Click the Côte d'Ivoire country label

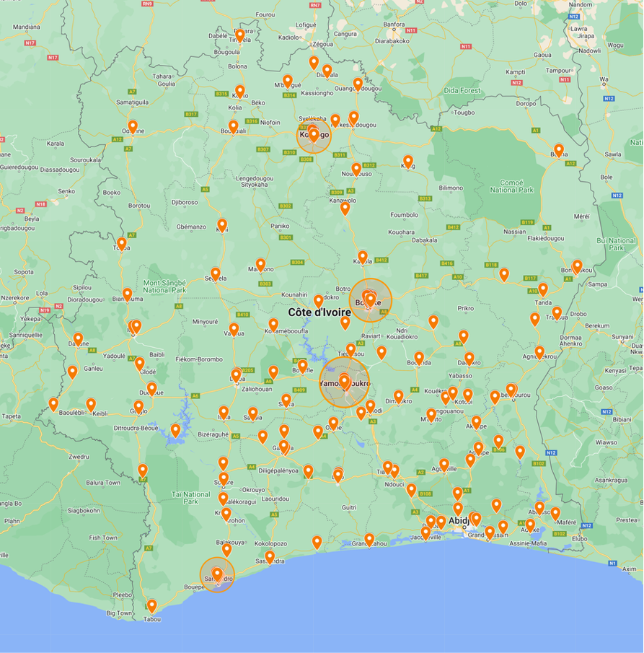[319, 312]
